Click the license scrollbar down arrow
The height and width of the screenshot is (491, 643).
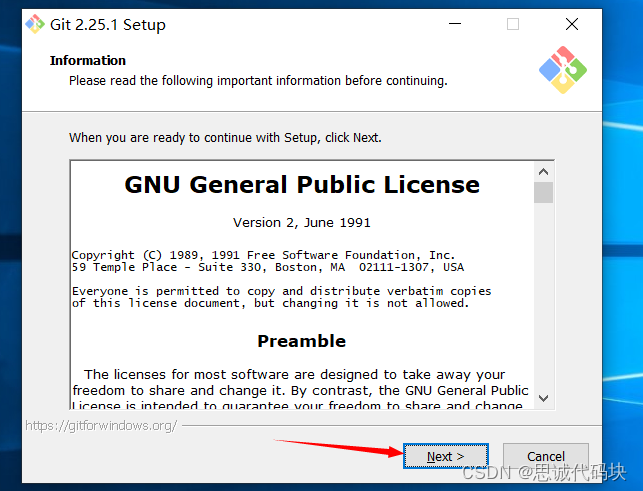coord(543,398)
